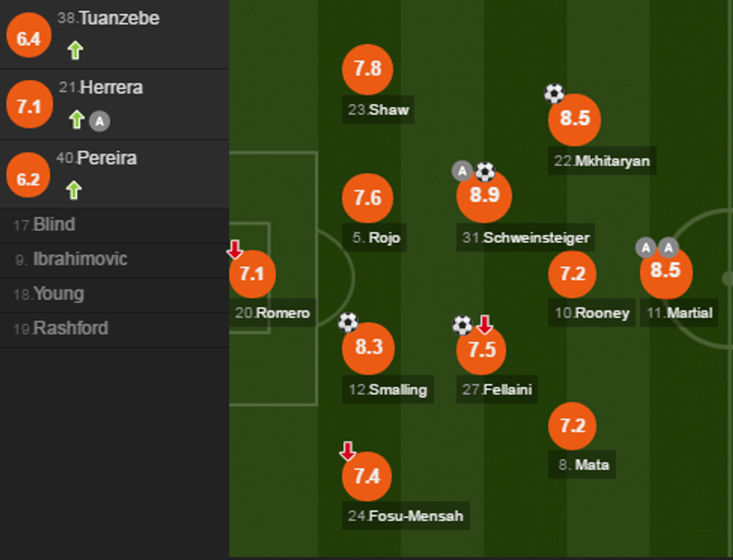Click the red substituted-off arrow on Romero
The height and width of the screenshot is (560, 733).
click(x=235, y=249)
